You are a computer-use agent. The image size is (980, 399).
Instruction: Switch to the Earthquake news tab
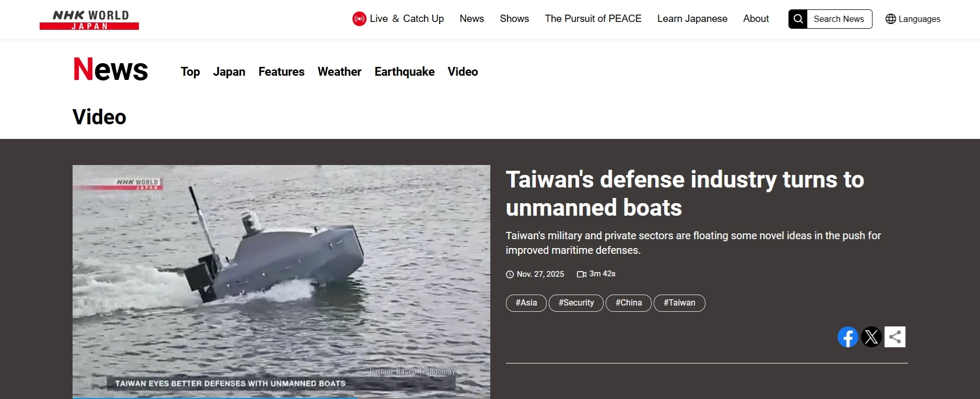[x=404, y=72]
